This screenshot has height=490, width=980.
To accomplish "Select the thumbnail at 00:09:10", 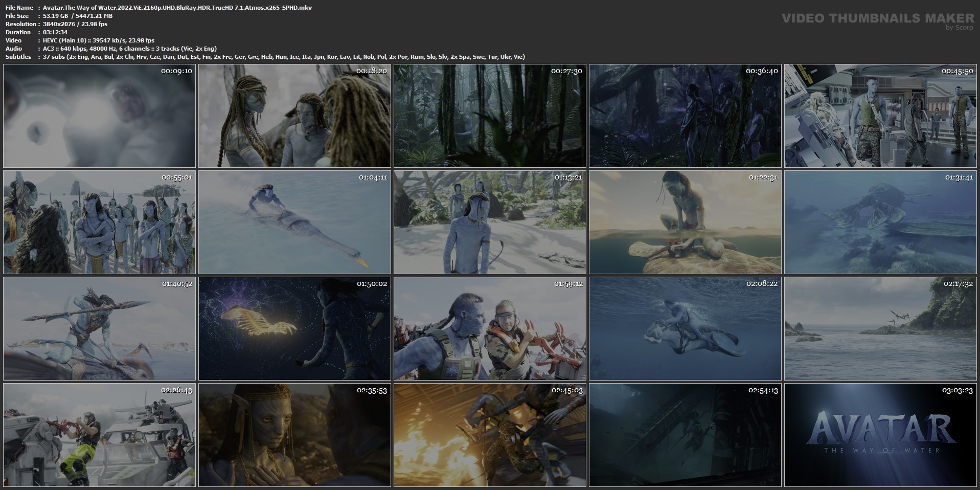I will click(x=99, y=116).
